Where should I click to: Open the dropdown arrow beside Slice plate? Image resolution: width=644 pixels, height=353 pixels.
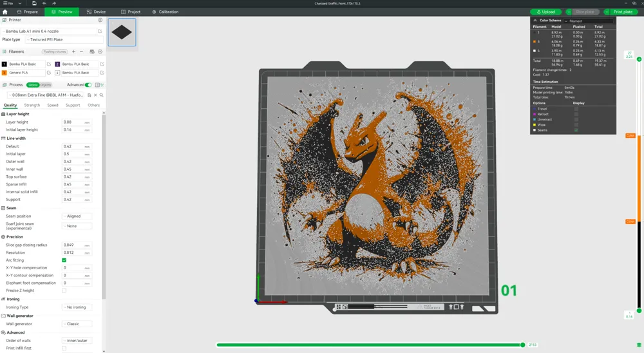click(x=569, y=12)
